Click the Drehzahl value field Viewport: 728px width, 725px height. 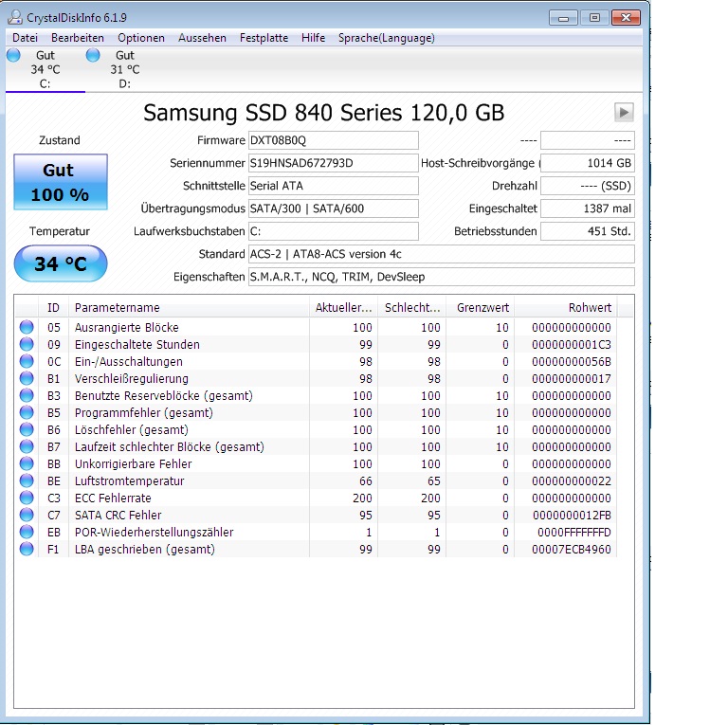coord(588,186)
